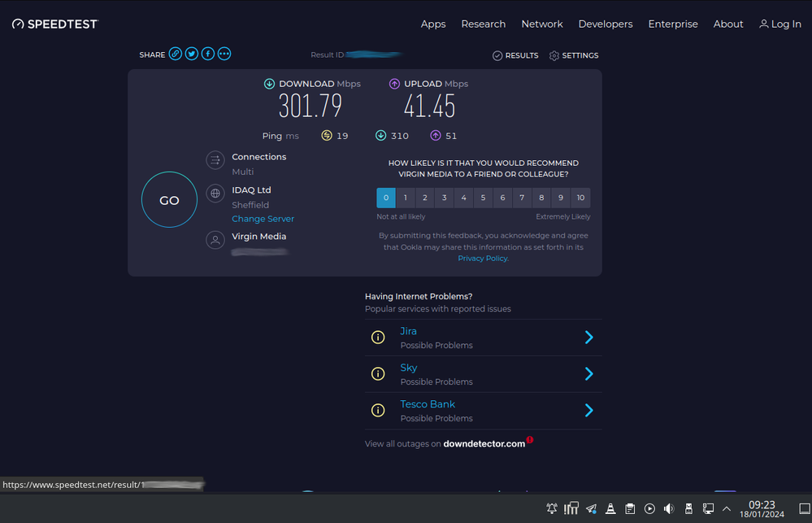Share the result on Twitter
The image size is (812, 523).
(x=192, y=54)
